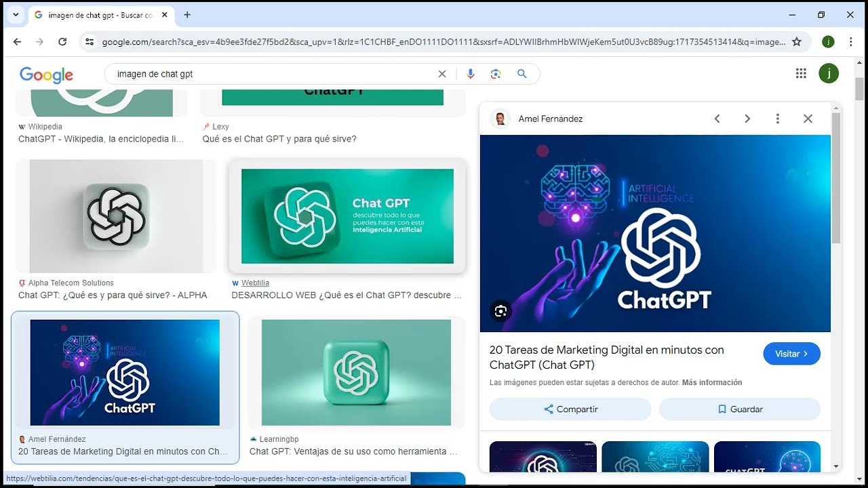Submit search with magnifier icon
This screenshot has height=488, width=868.
521,74
